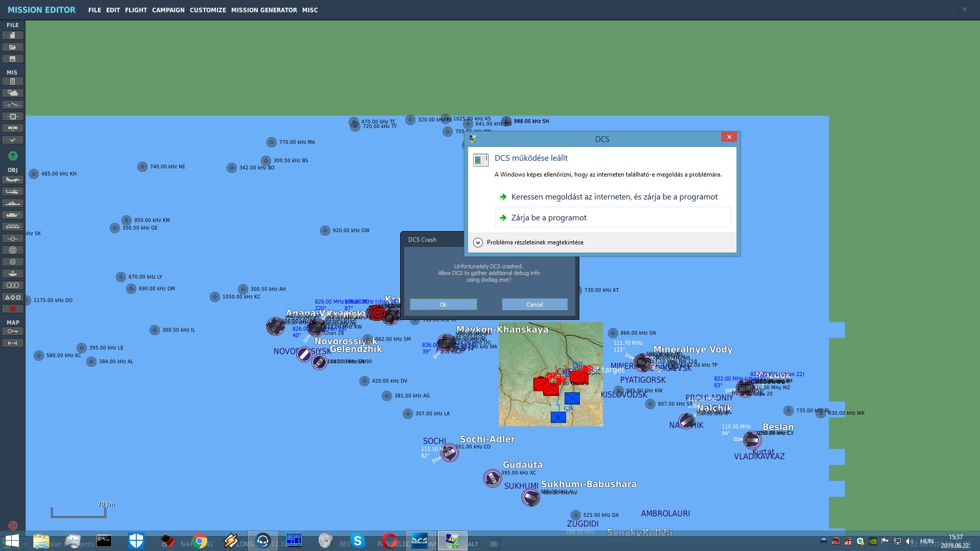The height and width of the screenshot is (551, 980).
Task: Open the map key options icon under MAP
Action: [13, 331]
